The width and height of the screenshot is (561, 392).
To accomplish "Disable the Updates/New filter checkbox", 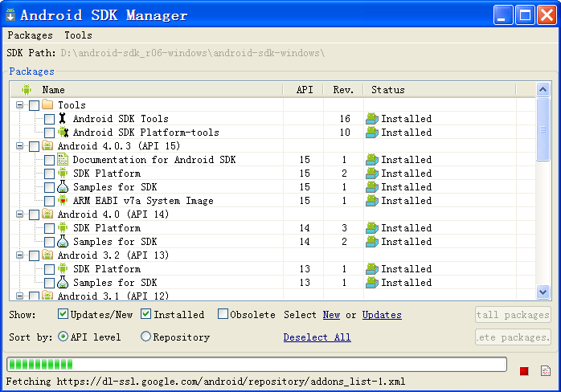I will coord(63,315).
